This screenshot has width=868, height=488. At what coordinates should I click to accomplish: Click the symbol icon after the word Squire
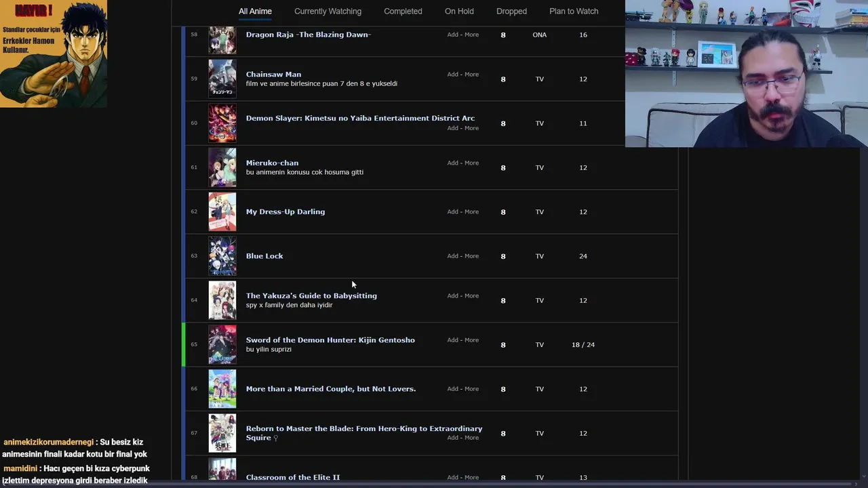(276, 438)
